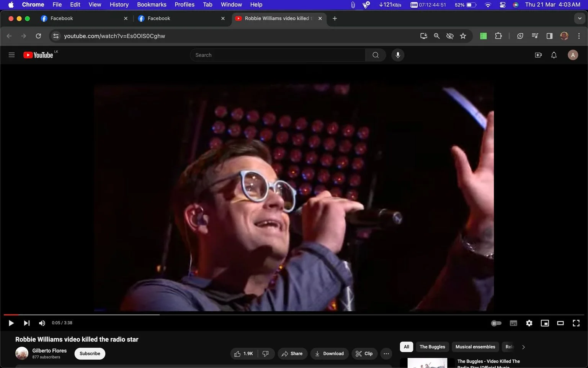Open the History menu in menu bar
Viewport: 588px width, 368px height.
[119, 5]
